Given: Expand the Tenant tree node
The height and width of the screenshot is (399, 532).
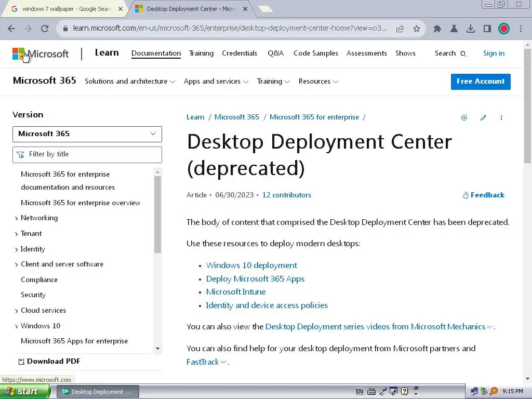Looking at the screenshot, I should point(16,234).
